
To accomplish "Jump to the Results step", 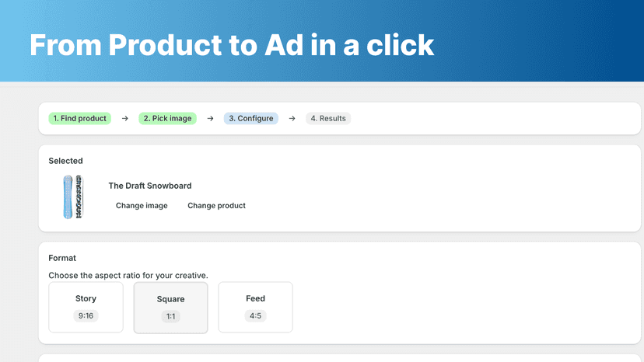I will pos(328,118).
